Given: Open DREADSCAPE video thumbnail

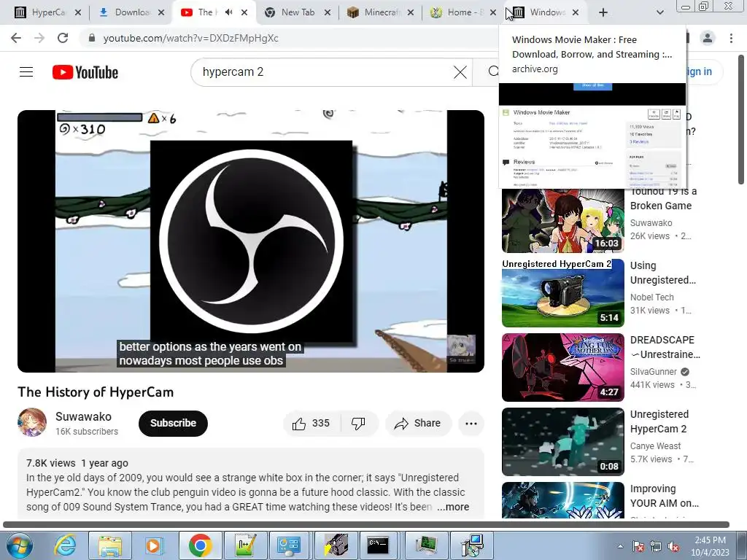Looking at the screenshot, I should tap(562, 367).
